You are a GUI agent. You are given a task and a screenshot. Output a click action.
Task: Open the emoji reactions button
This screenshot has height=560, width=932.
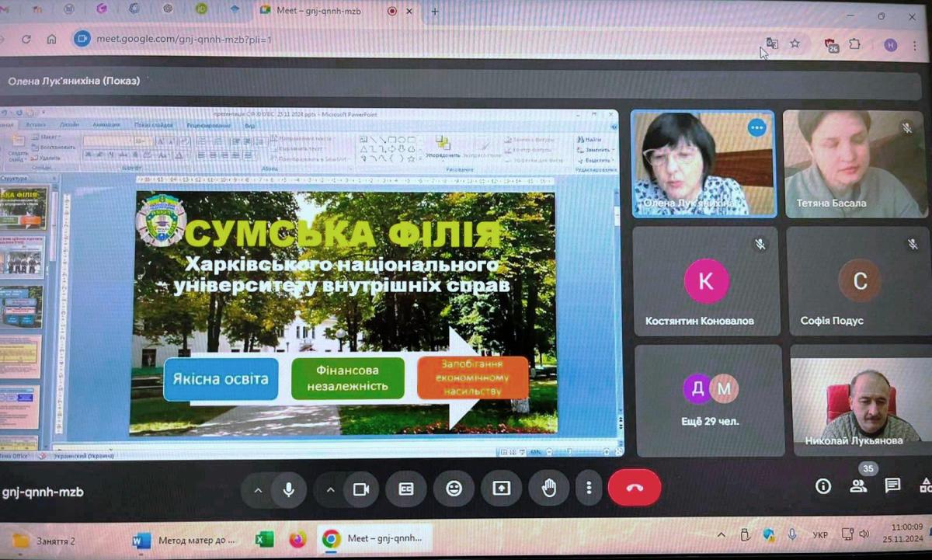point(454,489)
